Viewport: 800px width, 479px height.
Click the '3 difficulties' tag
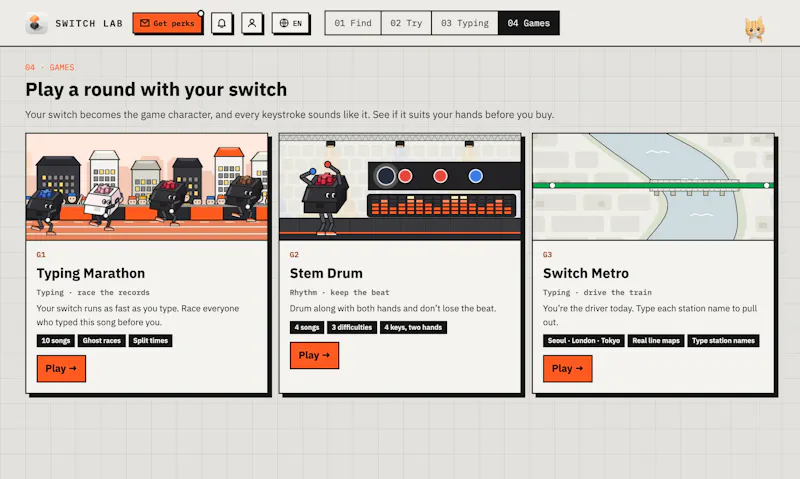click(352, 327)
